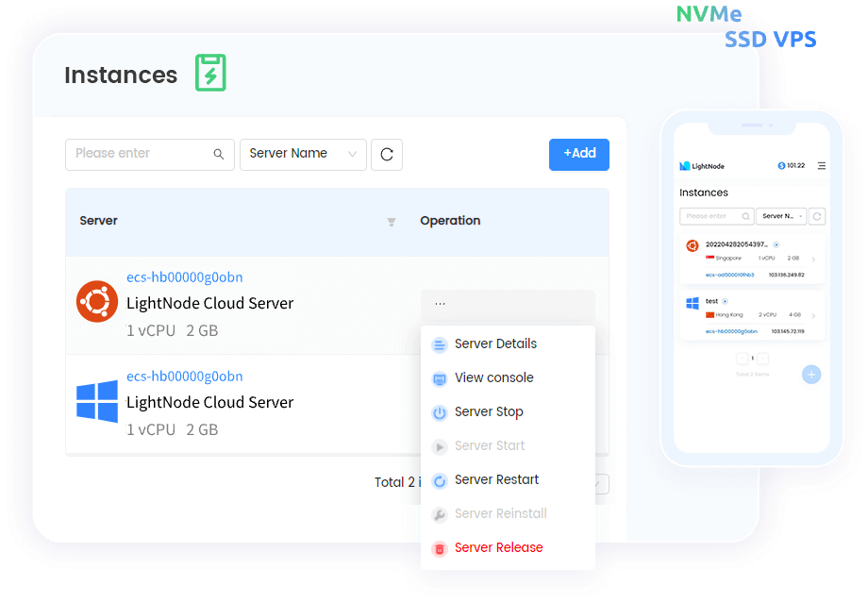Click the floating plus button in the phone mockup
Viewport: 868px width, 603px height.
[x=811, y=375]
